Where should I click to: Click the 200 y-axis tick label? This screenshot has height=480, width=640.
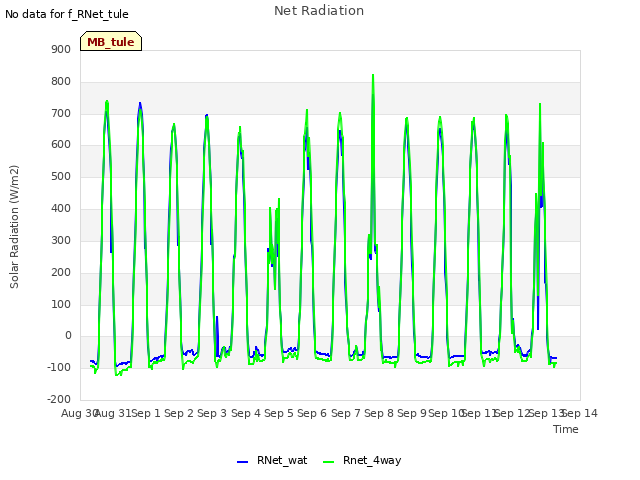click(61, 272)
